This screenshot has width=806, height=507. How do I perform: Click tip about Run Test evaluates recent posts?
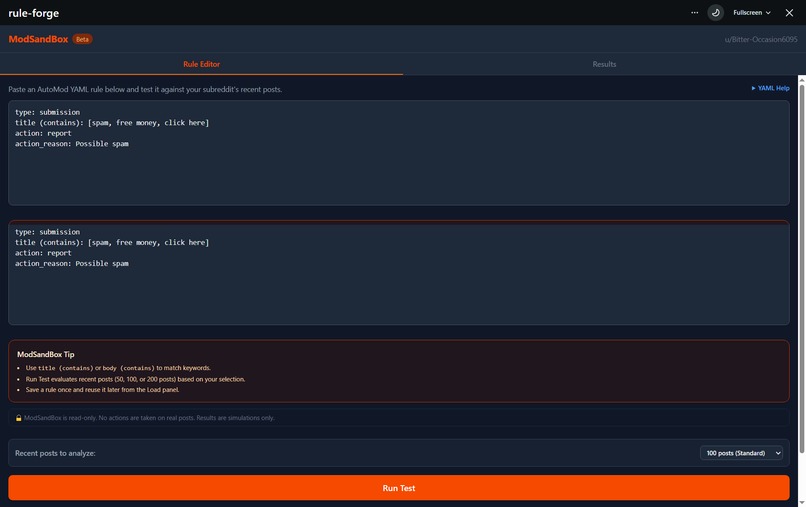point(135,379)
